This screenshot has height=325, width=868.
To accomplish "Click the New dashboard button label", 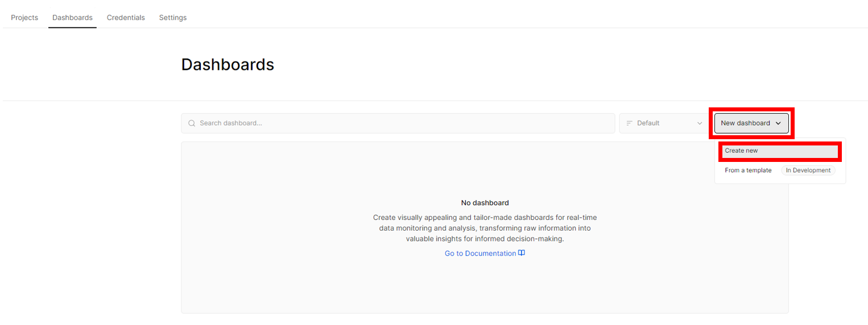I will (x=745, y=123).
